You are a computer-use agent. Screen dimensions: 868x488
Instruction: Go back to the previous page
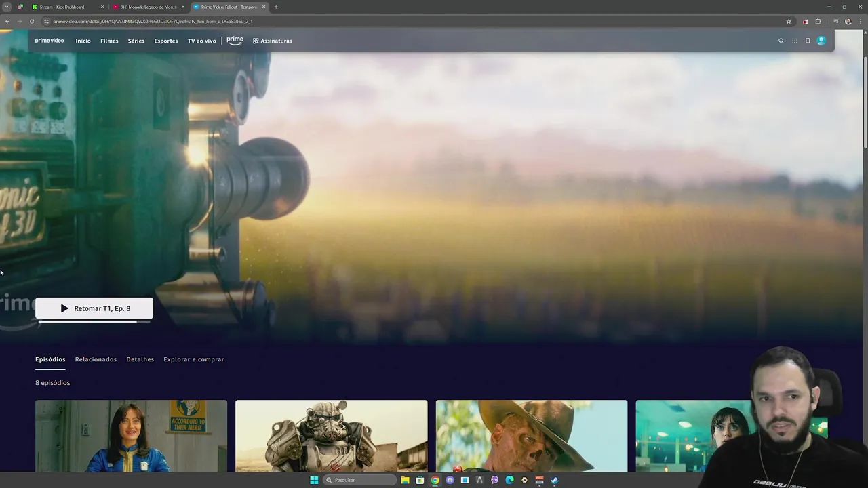click(7, 21)
